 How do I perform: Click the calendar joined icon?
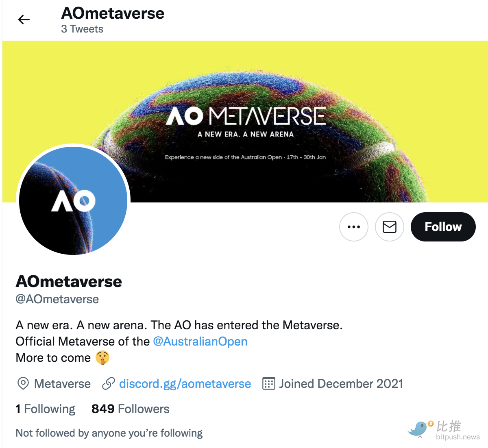269,383
